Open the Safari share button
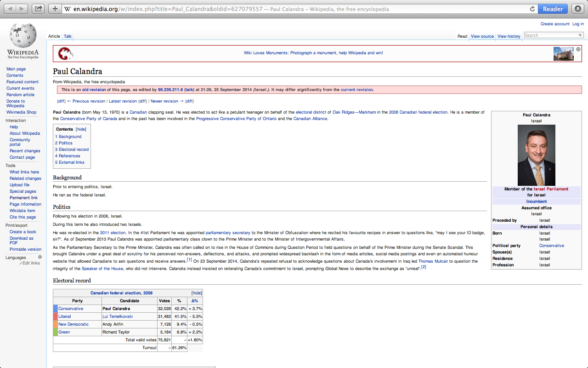Image resolution: width=588 pixels, height=368 pixels. (x=38, y=9)
